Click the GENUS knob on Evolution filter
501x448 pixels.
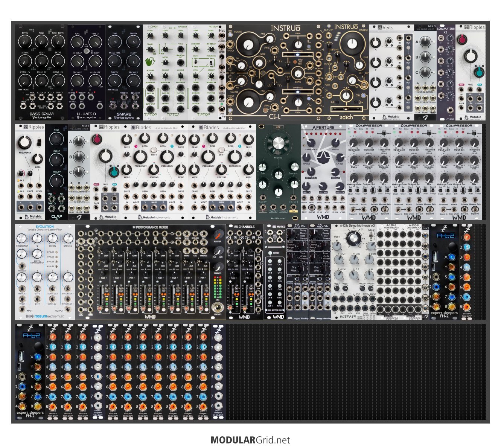52,239
